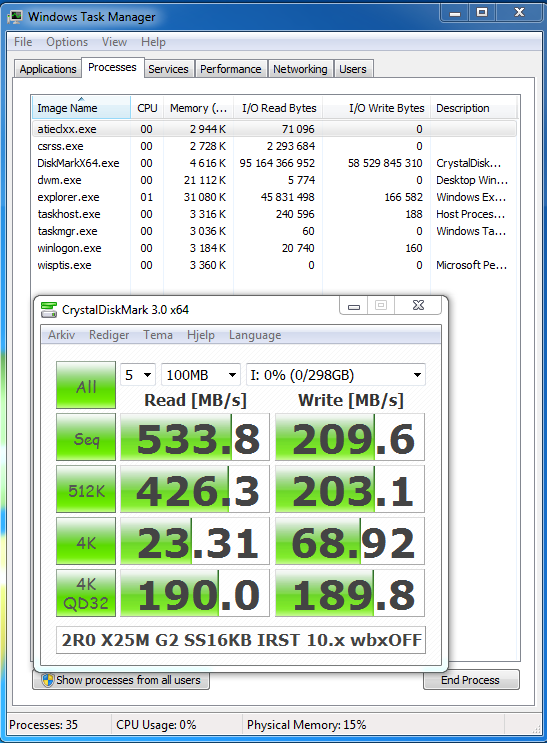Click the 4K QD32 read result 190.0
The width and height of the screenshot is (547, 743).
pos(195,593)
